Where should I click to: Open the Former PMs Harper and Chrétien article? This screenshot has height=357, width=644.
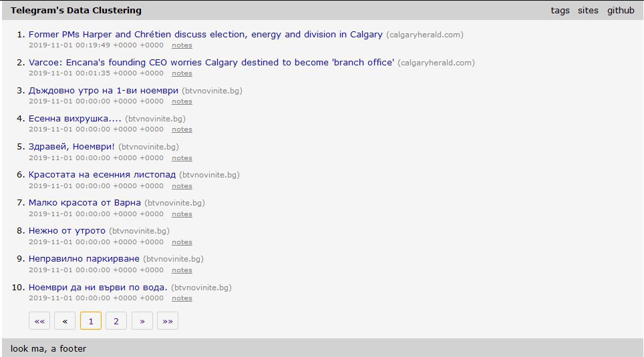click(205, 35)
